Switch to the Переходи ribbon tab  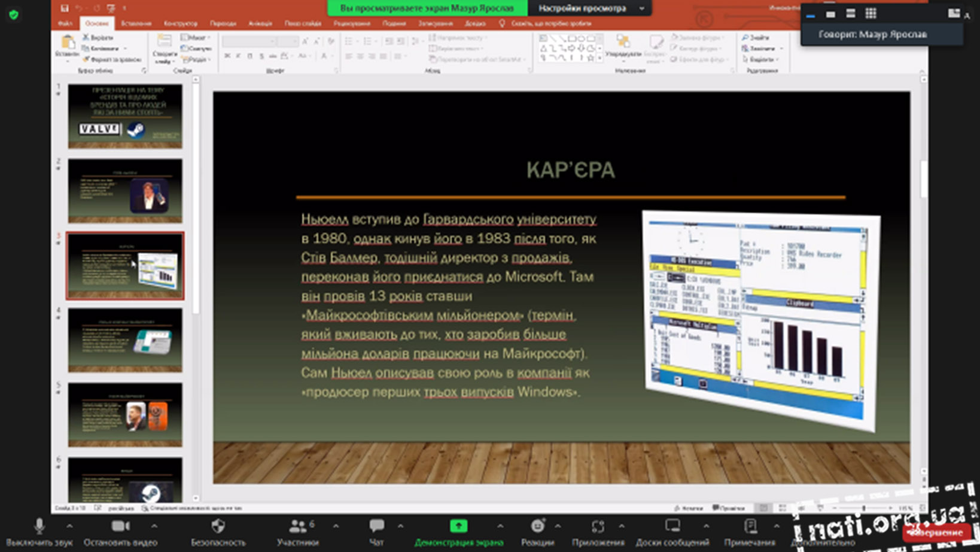(223, 23)
